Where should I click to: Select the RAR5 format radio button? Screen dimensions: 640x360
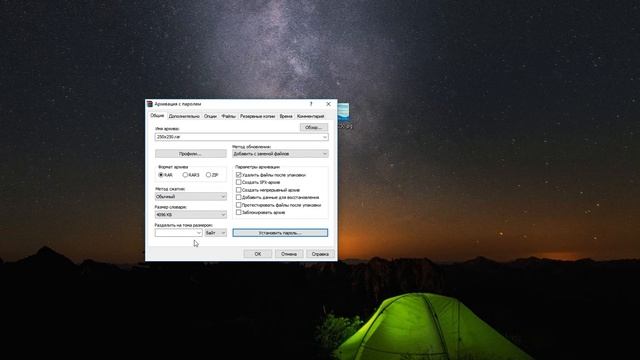(185, 175)
